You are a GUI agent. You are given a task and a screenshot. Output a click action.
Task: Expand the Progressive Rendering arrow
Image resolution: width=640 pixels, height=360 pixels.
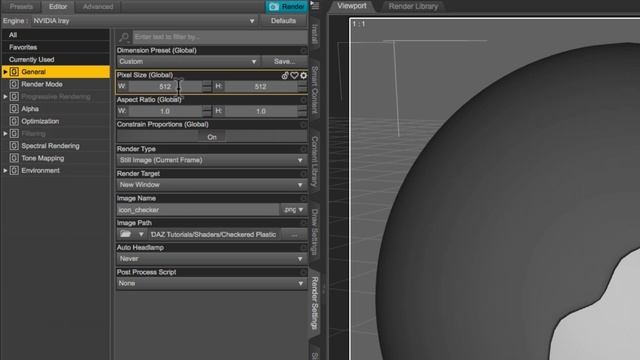[5, 97]
